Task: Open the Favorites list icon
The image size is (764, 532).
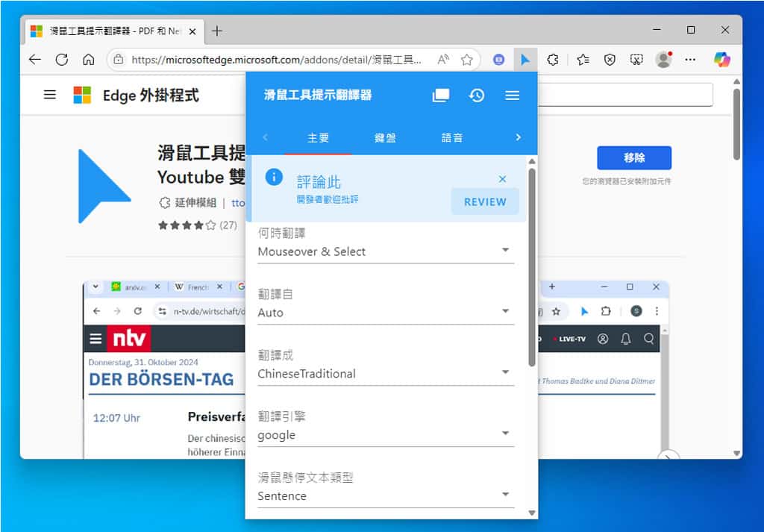Action: (x=583, y=60)
